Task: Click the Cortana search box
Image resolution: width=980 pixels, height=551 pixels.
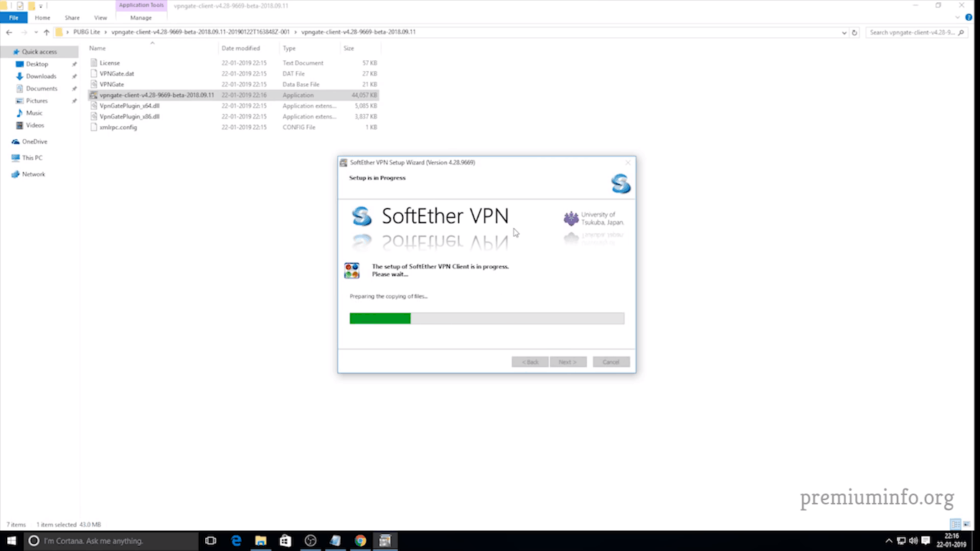Action: [x=112, y=541]
